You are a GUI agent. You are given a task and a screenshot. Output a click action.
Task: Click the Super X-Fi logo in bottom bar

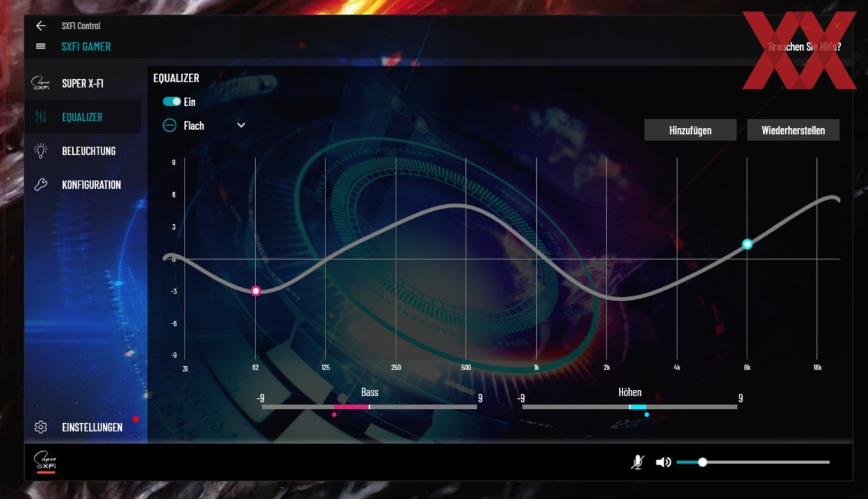pyautogui.click(x=46, y=461)
